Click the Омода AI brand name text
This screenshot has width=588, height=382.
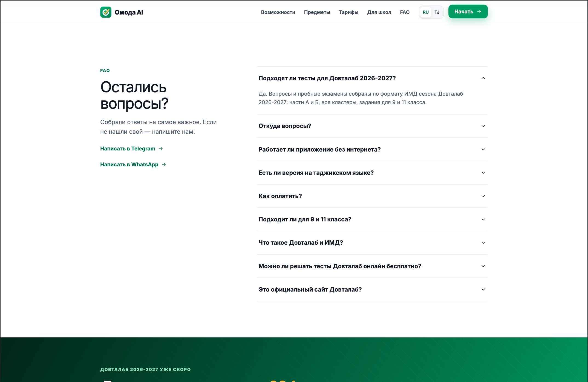pyautogui.click(x=129, y=12)
